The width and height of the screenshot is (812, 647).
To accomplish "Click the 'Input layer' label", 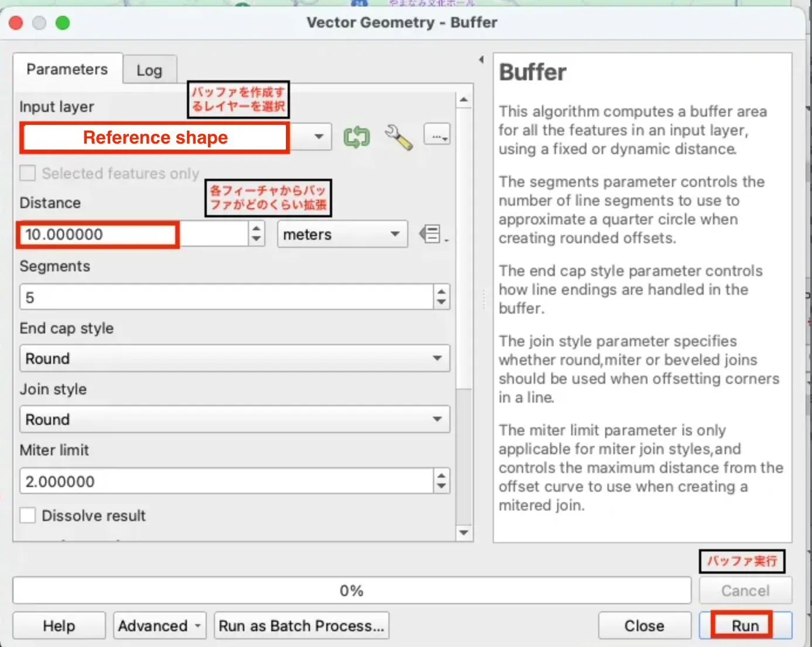I will point(57,107).
